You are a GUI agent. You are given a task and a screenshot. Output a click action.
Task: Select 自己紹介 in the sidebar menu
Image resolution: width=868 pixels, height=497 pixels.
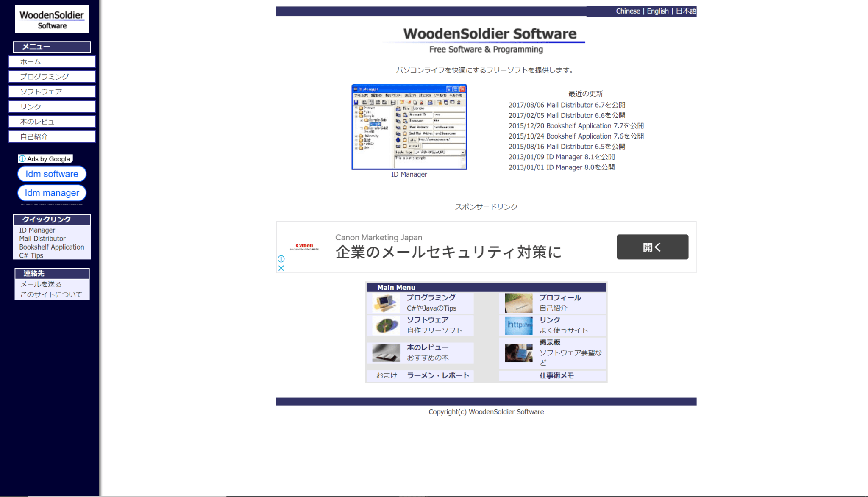(x=52, y=136)
